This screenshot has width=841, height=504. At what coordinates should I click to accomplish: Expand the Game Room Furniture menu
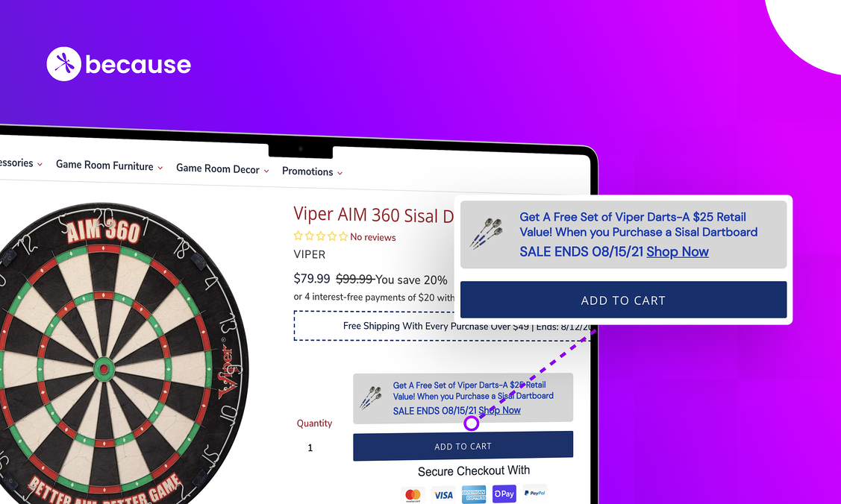click(x=109, y=166)
